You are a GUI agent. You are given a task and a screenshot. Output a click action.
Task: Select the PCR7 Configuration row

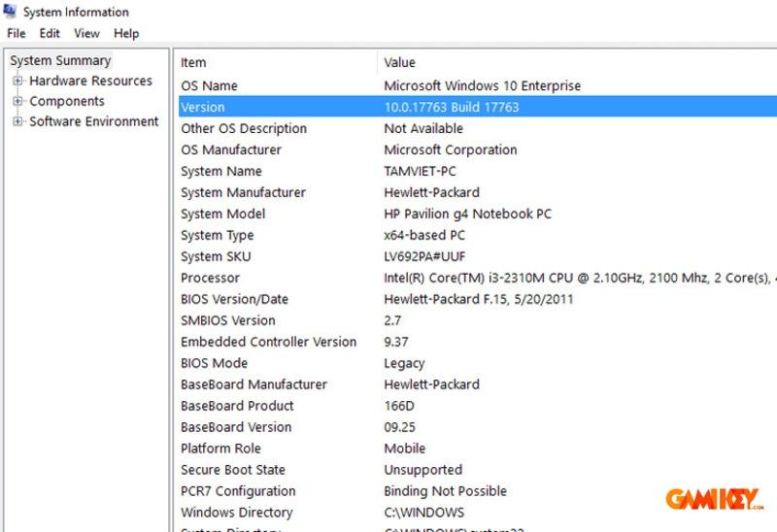point(478,490)
